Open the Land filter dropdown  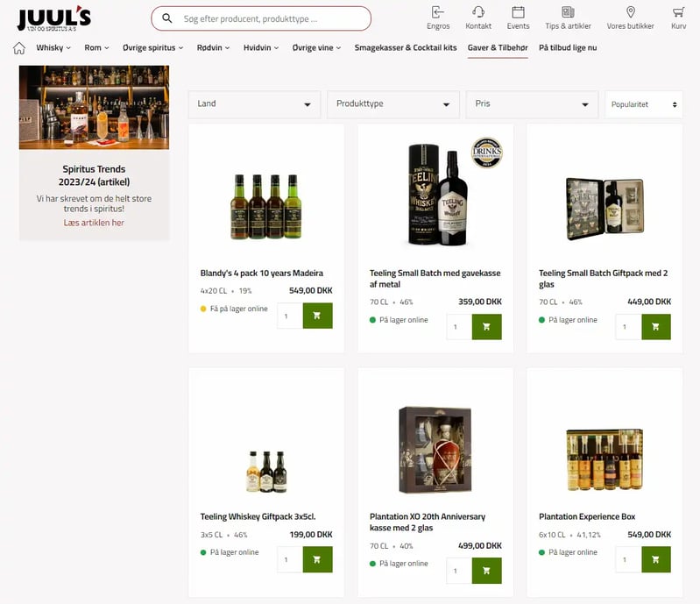point(254,104)
